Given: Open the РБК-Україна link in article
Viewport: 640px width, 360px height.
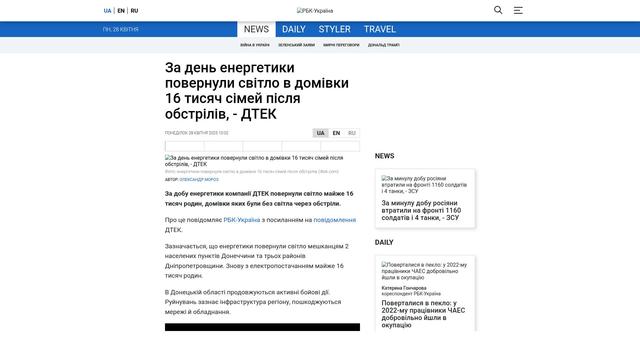Looking at the screenshot, I should (x=242, y=220).
